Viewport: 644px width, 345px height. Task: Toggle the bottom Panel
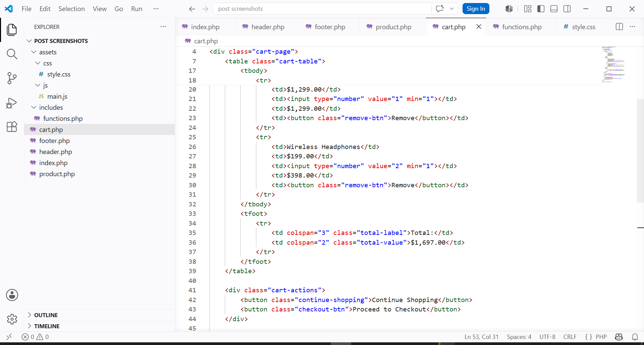[x=554, y=9]
